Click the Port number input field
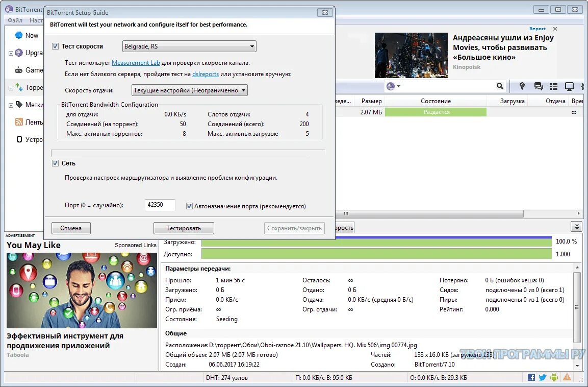The height and width of the screenshot is (387, 588). pyautogui.click(x=160, y=205)
